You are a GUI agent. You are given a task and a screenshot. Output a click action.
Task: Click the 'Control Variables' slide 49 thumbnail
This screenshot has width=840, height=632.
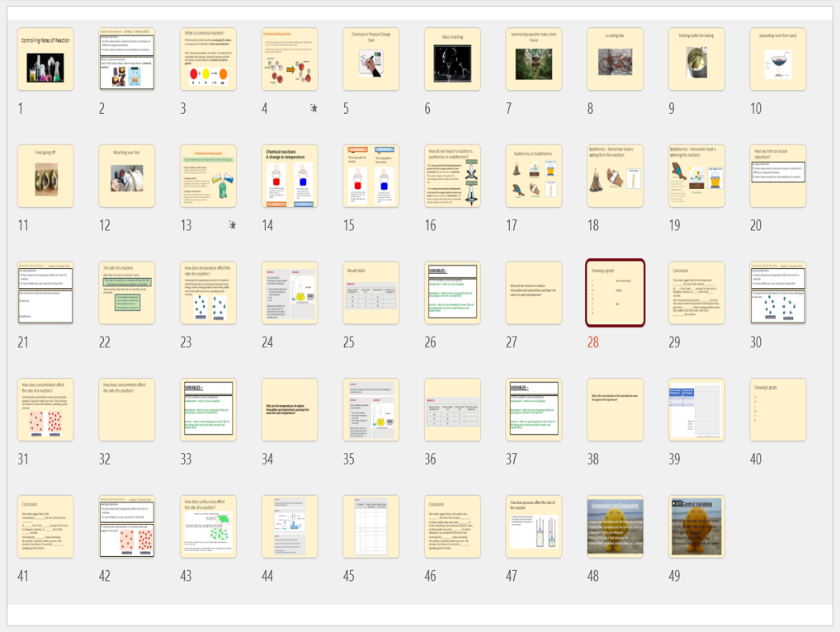click(x=696, y=526)
